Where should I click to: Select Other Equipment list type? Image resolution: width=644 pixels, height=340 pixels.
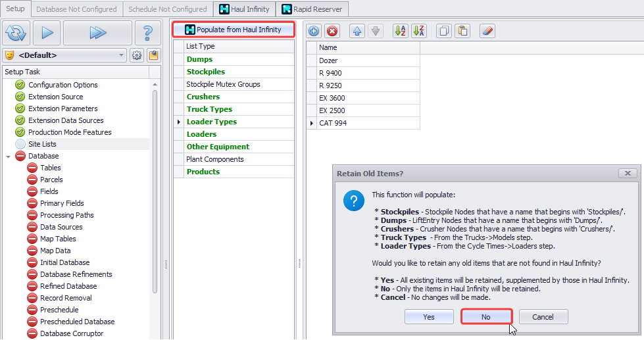[x=239, y=147]
